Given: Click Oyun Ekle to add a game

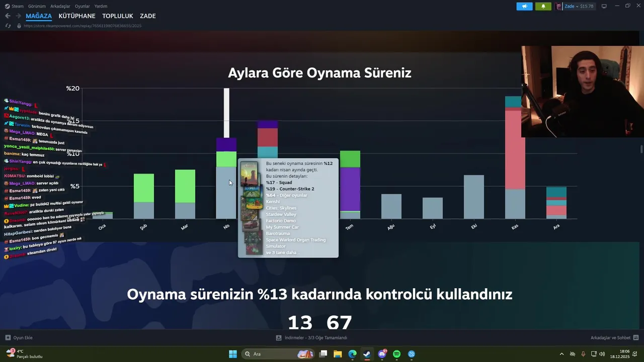Looking at the screenshot, I should [19, 338].
